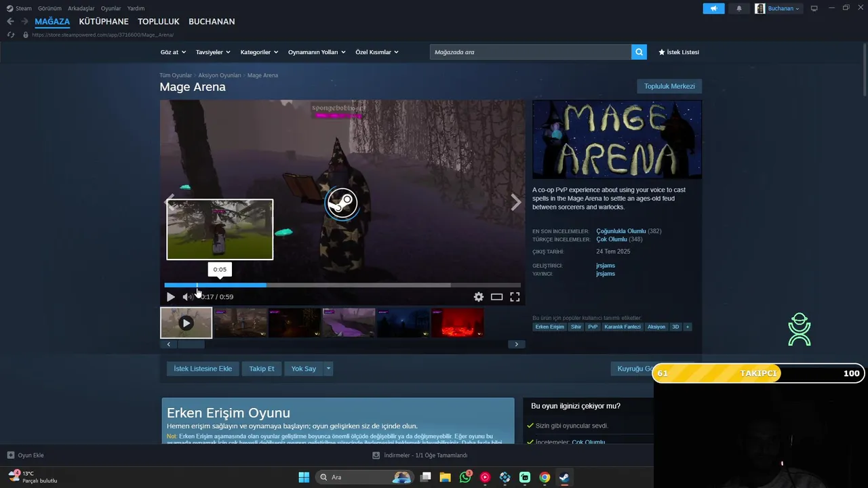Select the Aksiyon tag

[x=656, y=327]
